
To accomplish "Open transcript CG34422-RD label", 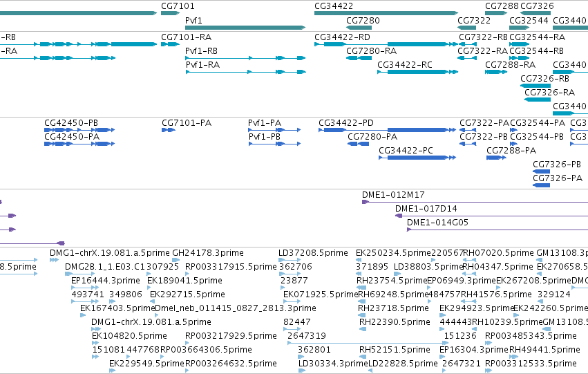I will click(x=343, y=37).
